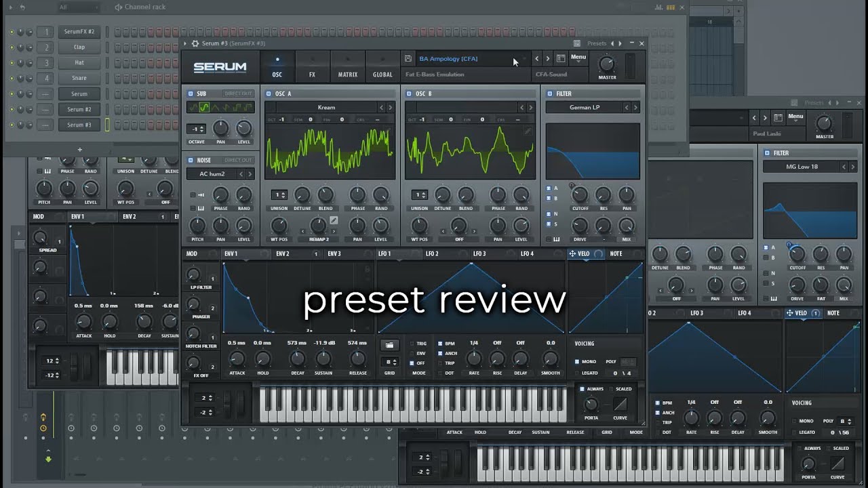Open the MG Low 18 filter selector in the background Serum
Viewport: 868px width, 488px height.
tap(802, 167)
